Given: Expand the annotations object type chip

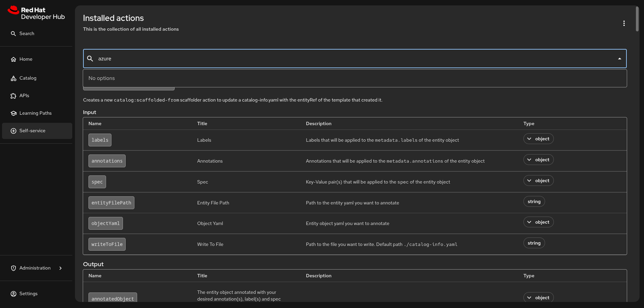Looking at the screenshot, I should tap(538, 160).
